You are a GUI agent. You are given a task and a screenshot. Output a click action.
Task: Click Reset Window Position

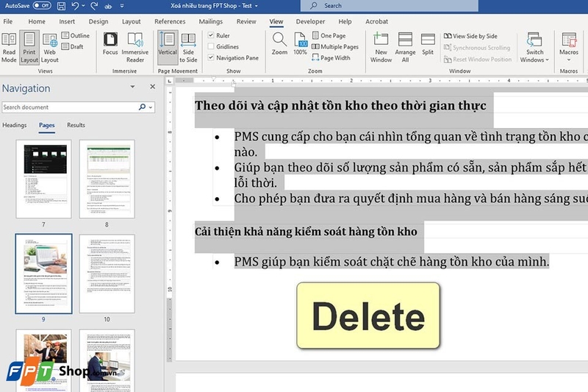point(478,60)
